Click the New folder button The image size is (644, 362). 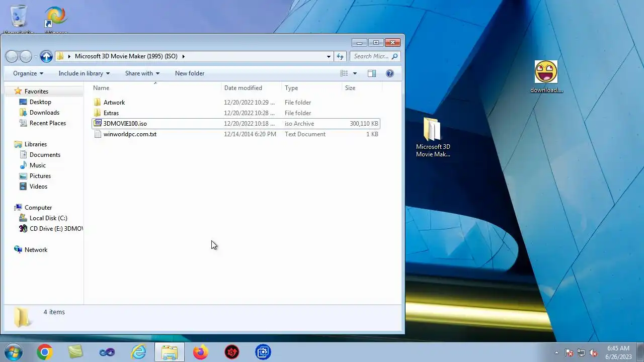click(x=190, y=73)
